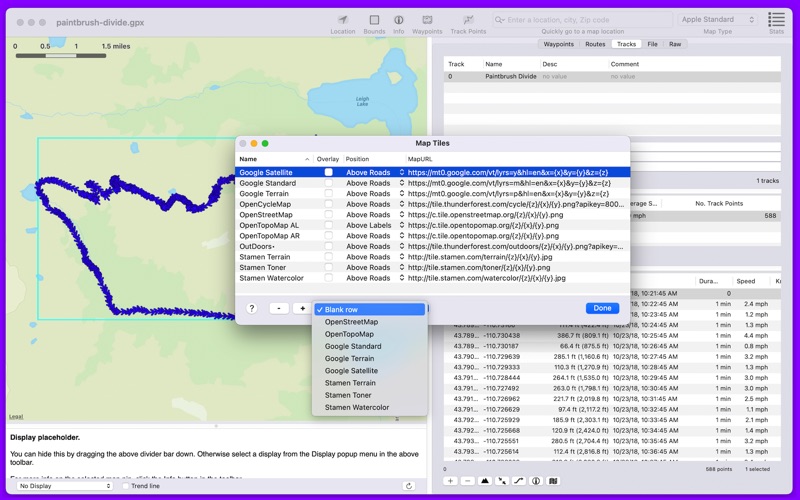Viewport: 800px width, 500px height.
Task: Select Paintbrush Divide track row
Action: 612,77
